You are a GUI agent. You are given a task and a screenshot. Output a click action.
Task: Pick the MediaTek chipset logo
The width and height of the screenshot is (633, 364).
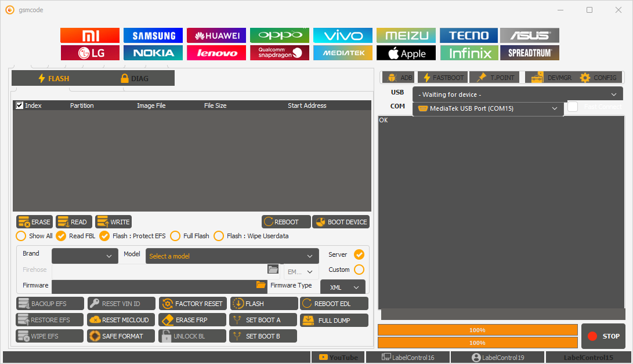[343, 53]
